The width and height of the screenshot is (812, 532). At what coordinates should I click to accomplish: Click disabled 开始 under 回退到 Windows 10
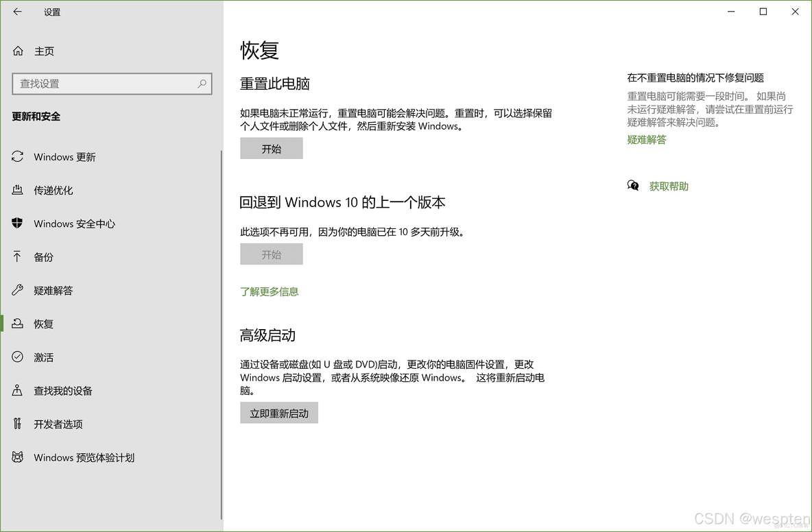(272, 254)
